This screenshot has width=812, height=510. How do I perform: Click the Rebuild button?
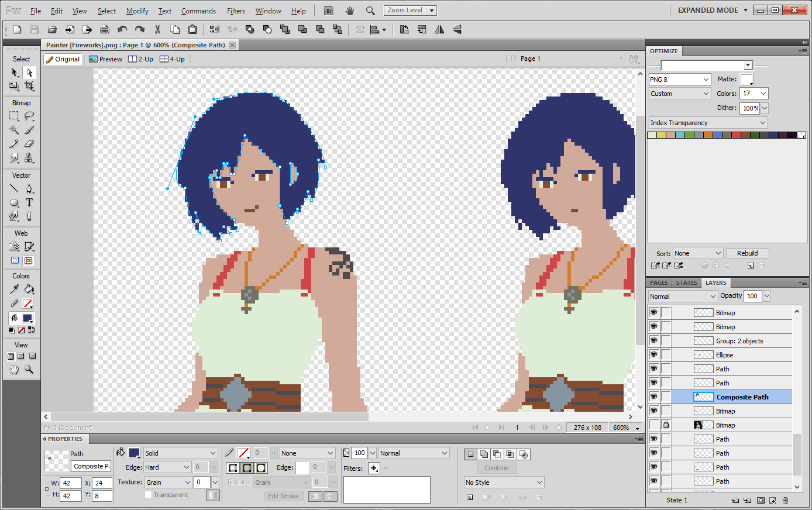pyautogui.click(x=747, y=253)
